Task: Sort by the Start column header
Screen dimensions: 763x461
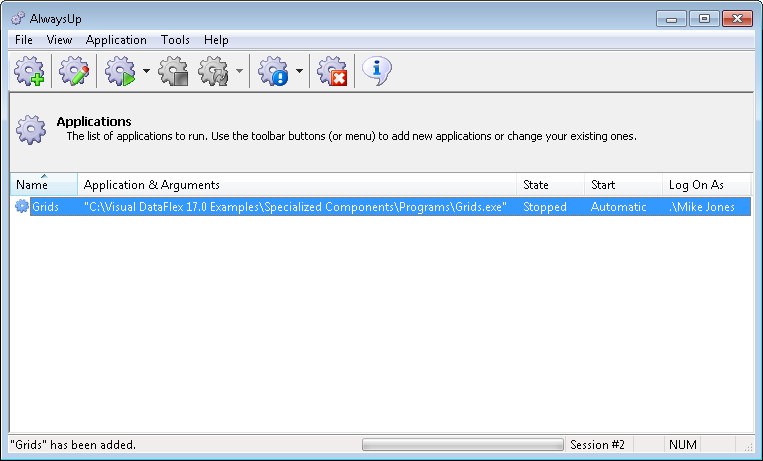Action: tap(623, 184)
